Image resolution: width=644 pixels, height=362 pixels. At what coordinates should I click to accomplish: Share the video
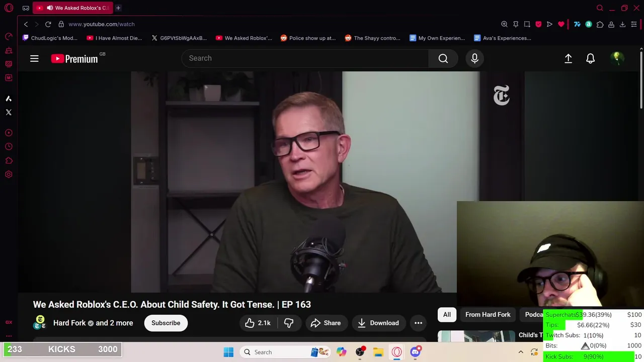pyautogui.click(x=326, y=323)
